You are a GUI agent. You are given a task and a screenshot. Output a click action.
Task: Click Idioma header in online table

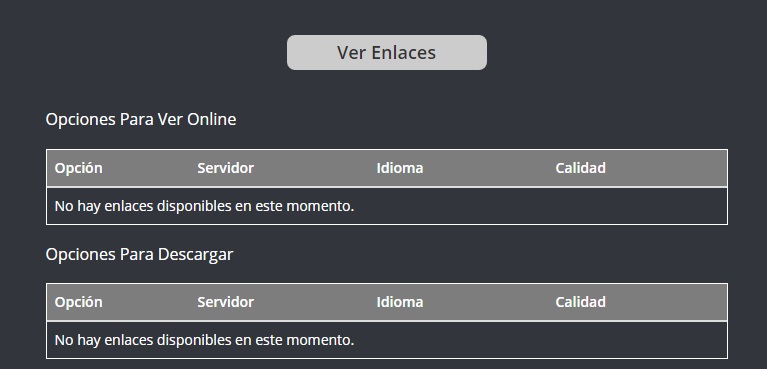click(400, 168)
